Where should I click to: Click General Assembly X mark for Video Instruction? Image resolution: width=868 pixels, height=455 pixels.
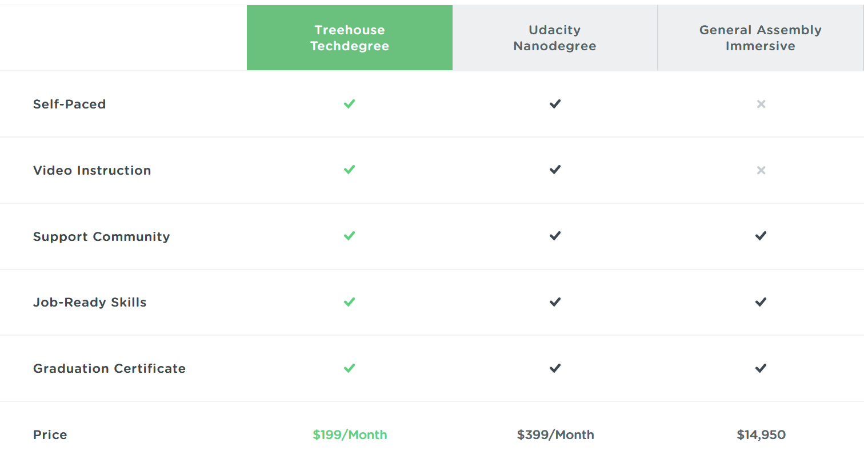[x=761, y=170]
